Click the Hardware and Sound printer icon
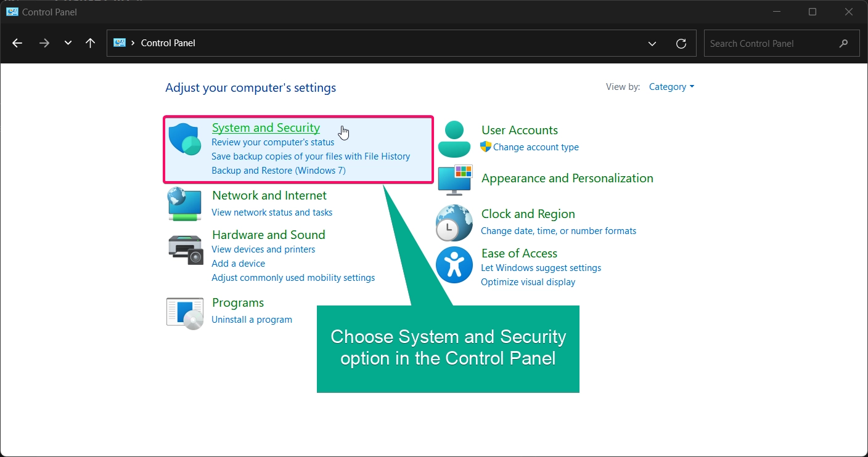This screenshot has width=868, height=457. [x=185, y=249]
